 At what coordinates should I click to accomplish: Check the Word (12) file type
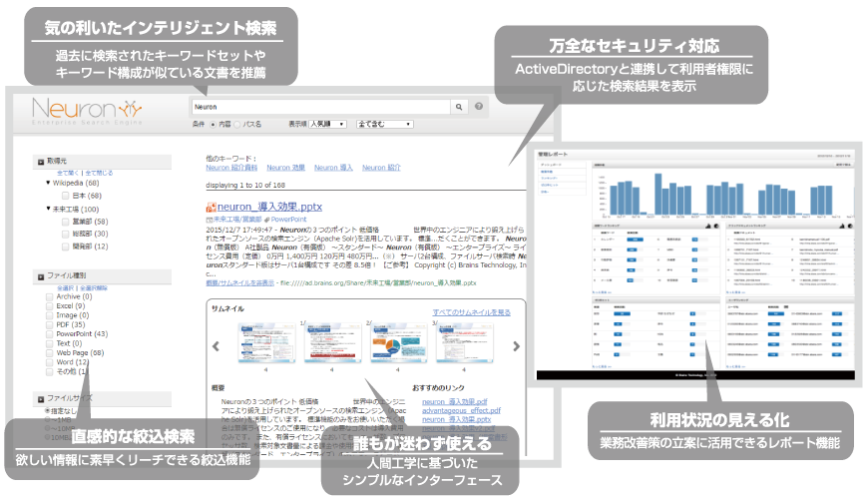pos(49,362)
